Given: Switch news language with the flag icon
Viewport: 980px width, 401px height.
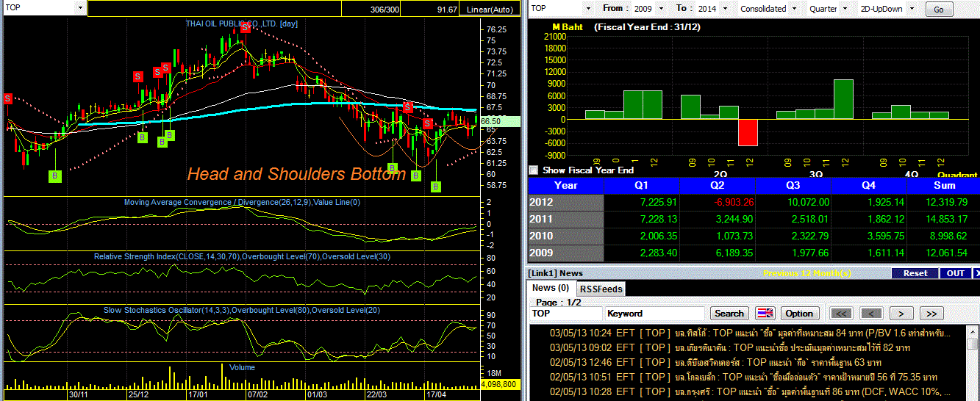Looking at the screenshot, I should point(765,314).
